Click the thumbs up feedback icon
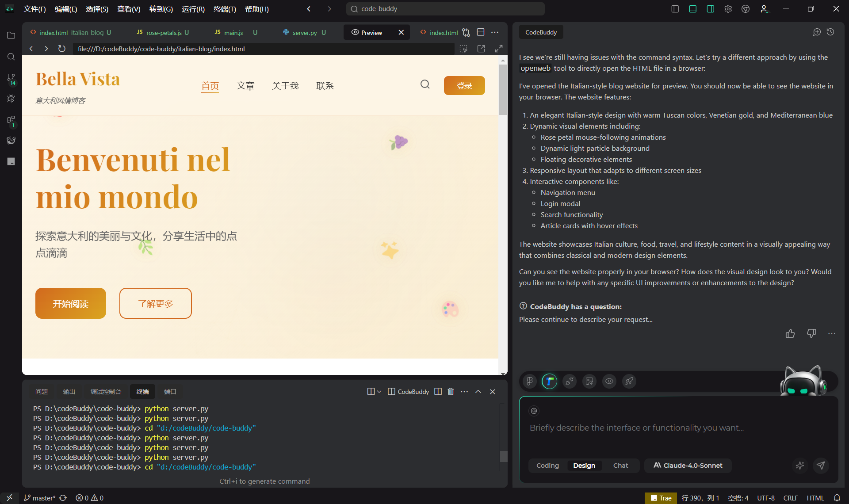849x504 pixels. 790,333
